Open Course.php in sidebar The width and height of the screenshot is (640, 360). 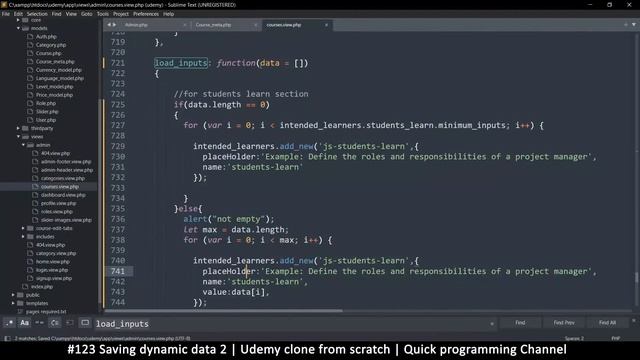coord(48,53)
